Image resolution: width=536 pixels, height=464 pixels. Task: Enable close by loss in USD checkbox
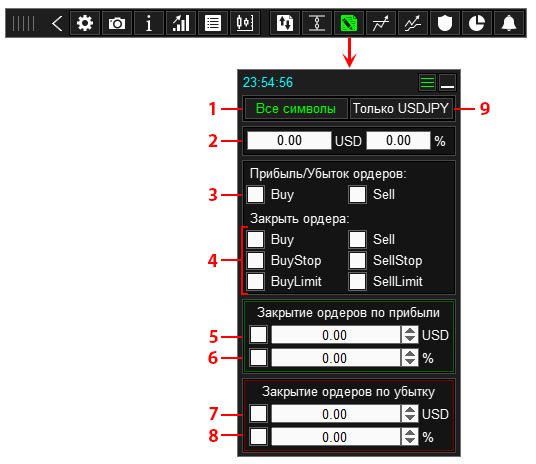(258, 414)
